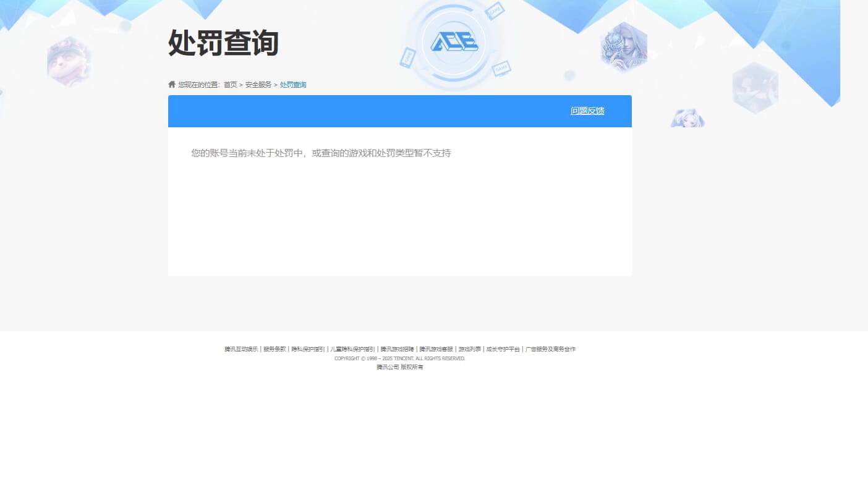This screenshot has height=490, width=868.
Task: Open 服务条款 terms link in footer
Action: pos(274,349)
